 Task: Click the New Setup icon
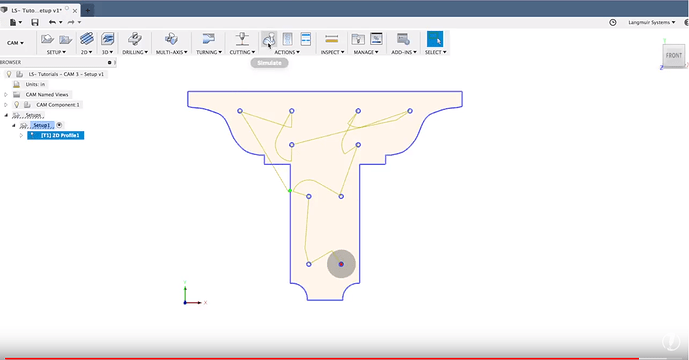pyautogui.click(x=47, y=40)
